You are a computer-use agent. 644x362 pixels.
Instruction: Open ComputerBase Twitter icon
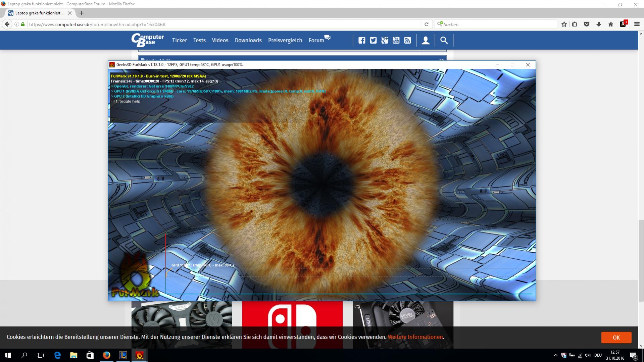click(373, 40)
